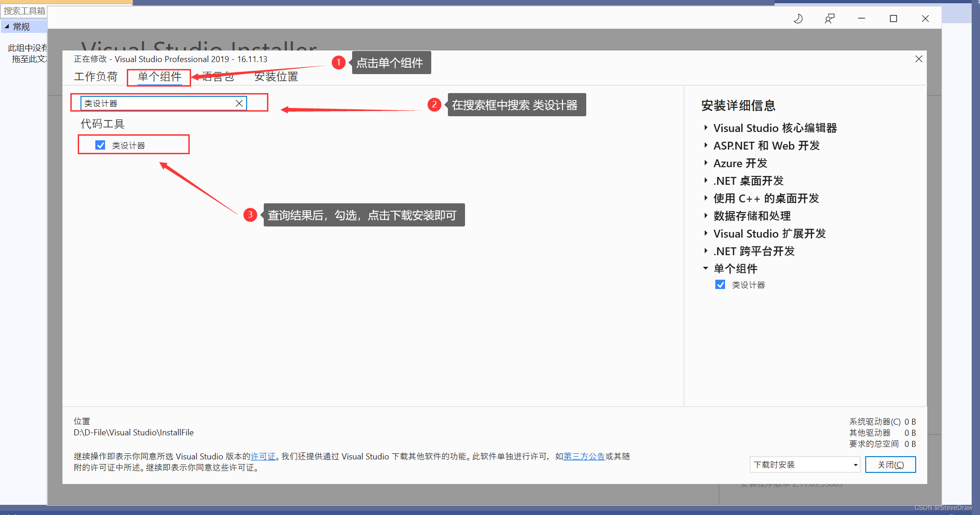Viewport: 980px width, 515px height.
Task: Uncheck 类设计器 in search results
Action: pyautogui.click(x=100, y=145)
